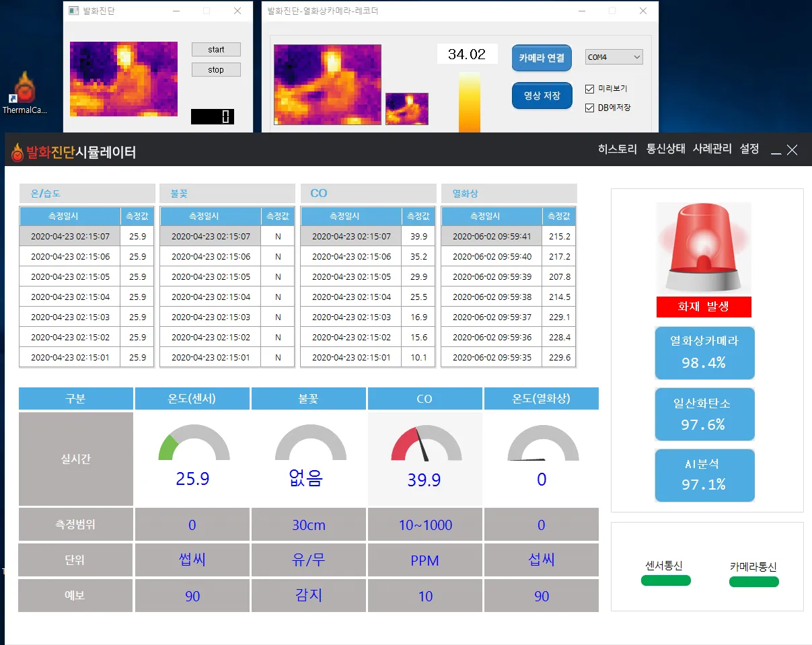
Task: Click the 10~1000 CO range cell
Action: (x=425, y=525)
